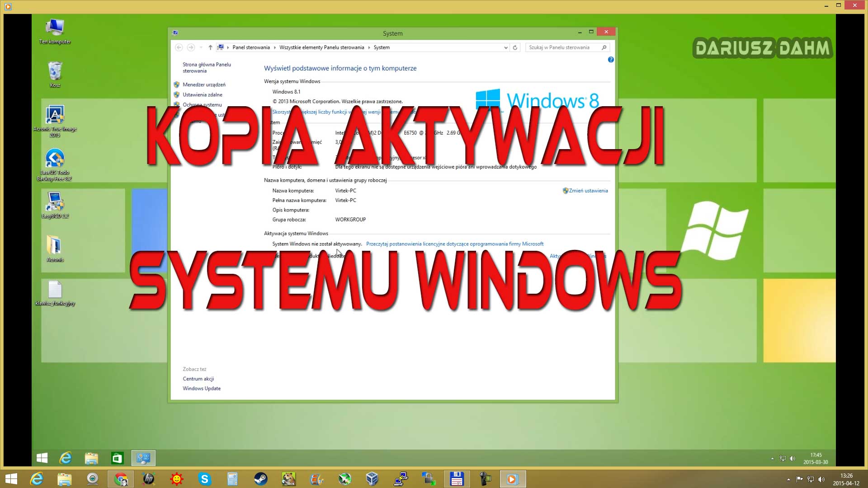
Task: Open the HP app on the taskbar
Action: click(148, 479)
